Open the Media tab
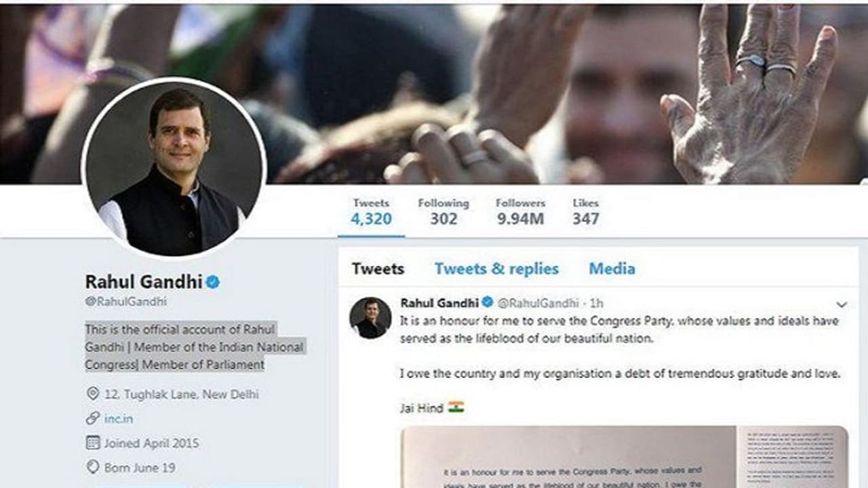 (x=612, y=268)
